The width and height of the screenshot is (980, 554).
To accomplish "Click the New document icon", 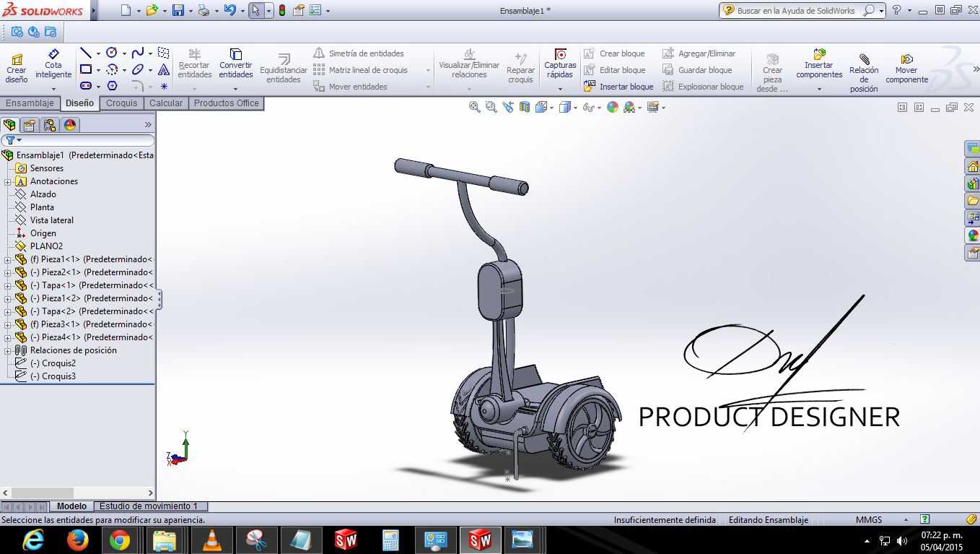I will pyautogui.click(x=126, y=10).
